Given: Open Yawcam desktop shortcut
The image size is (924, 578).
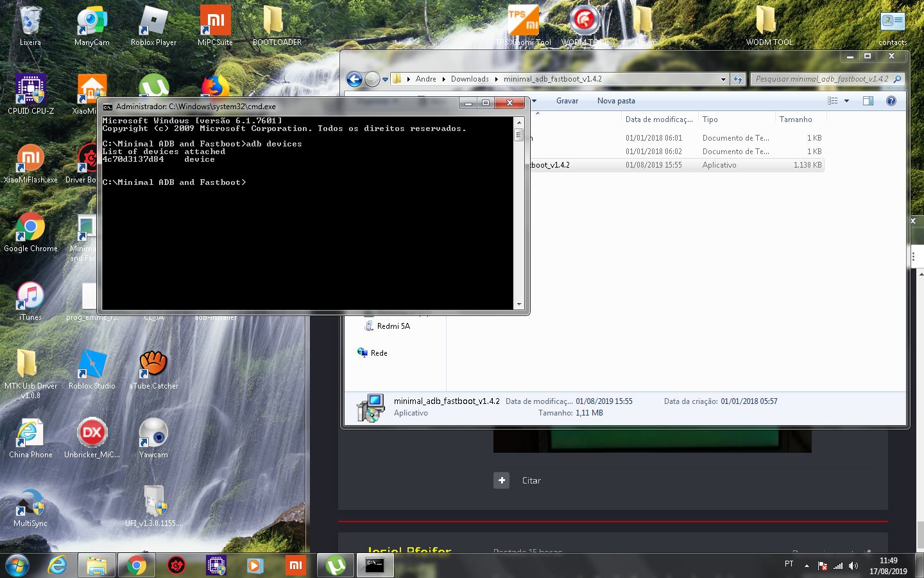Looking at the screenshot, I should pyautogui.click(x=153, y=438).
